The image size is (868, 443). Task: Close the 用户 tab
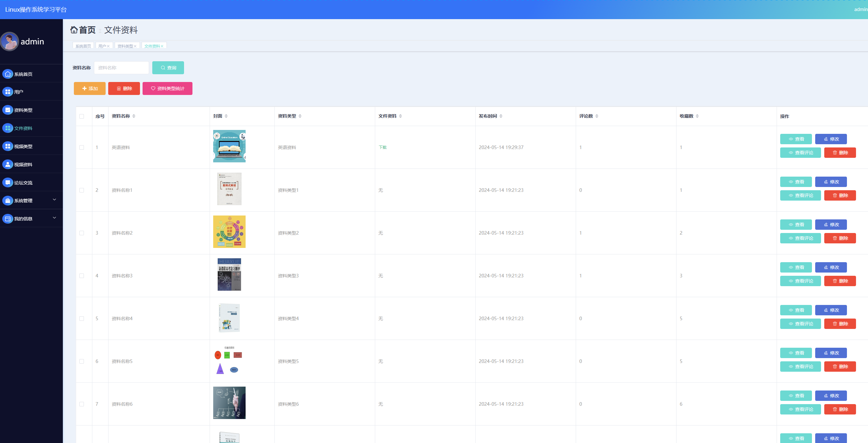[x=108, y=46]
